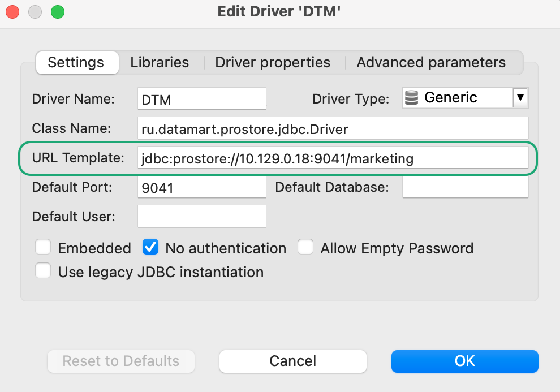Click into the URL Template field
The width and height of the screenshot is (560, 392).
tap(333, 159)
